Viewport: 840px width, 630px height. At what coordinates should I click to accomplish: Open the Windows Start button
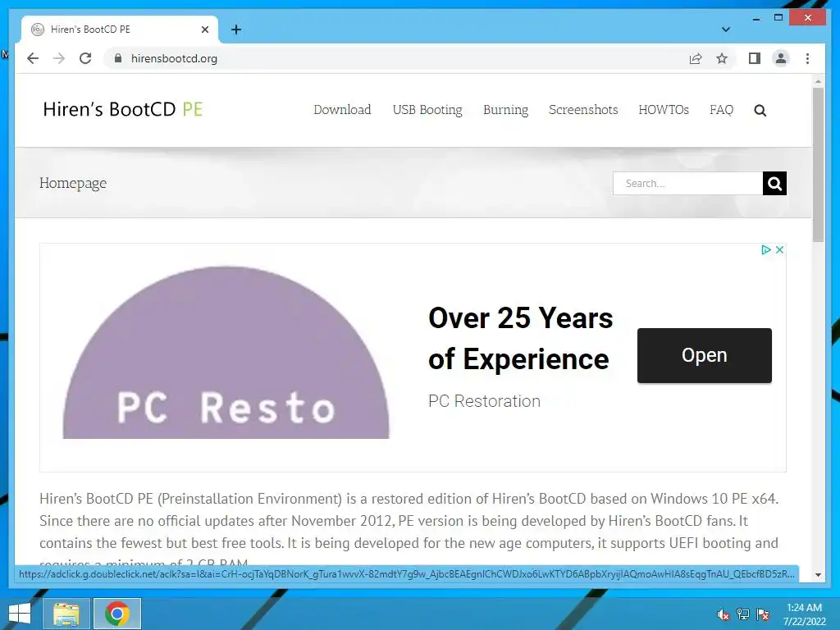tap(20, 614)
